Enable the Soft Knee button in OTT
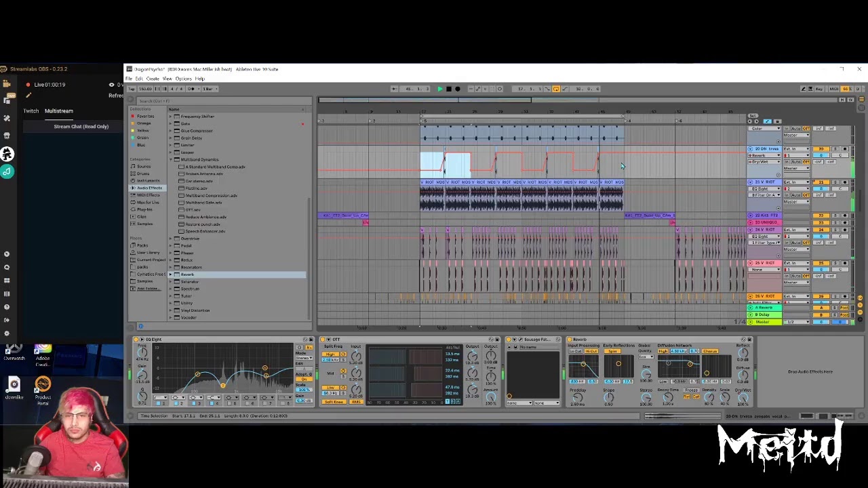868x488 pixels. (x=333, y=402)
